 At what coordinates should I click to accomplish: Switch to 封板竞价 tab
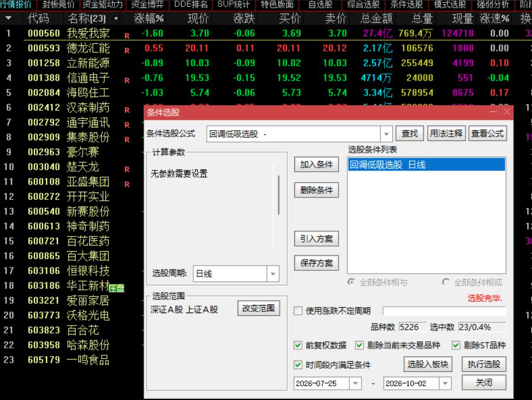tap(58, 5)
